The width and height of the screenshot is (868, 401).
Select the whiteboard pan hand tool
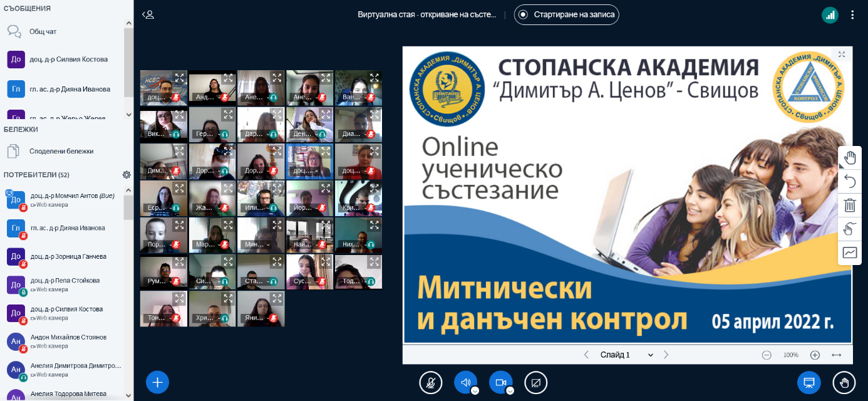click(850, 157)
